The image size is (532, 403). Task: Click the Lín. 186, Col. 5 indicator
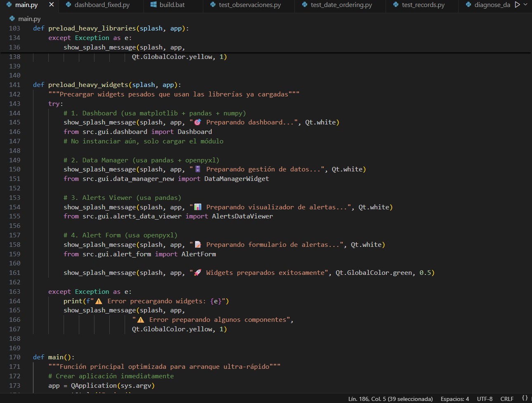click(x=390, y=398)
